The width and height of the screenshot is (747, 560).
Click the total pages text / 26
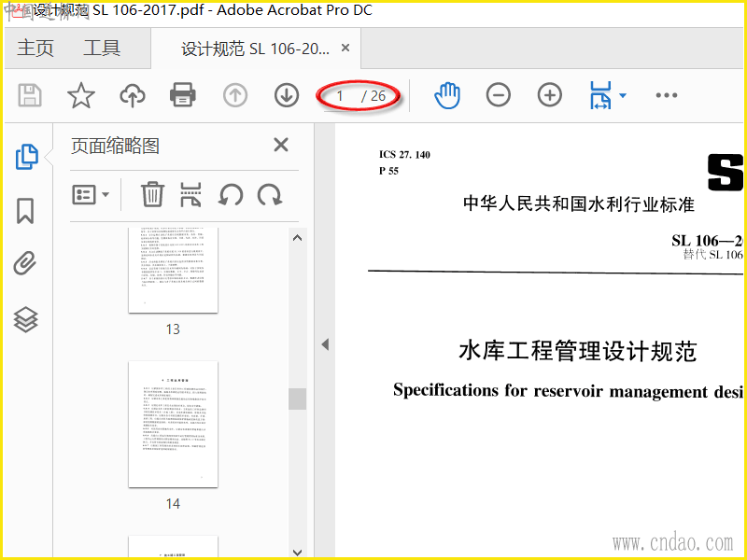pyautogui.click(x=373, y=96)
